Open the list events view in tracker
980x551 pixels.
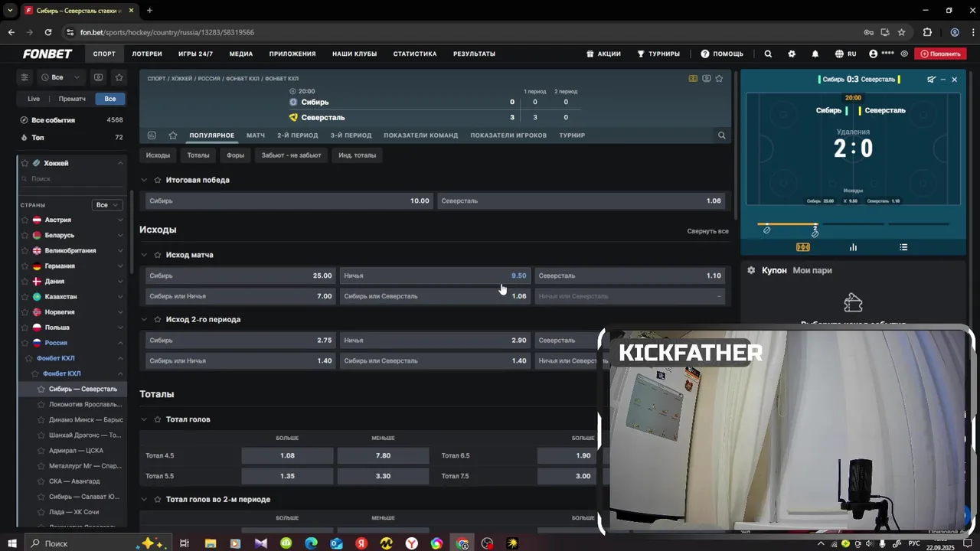click(903, 247)
